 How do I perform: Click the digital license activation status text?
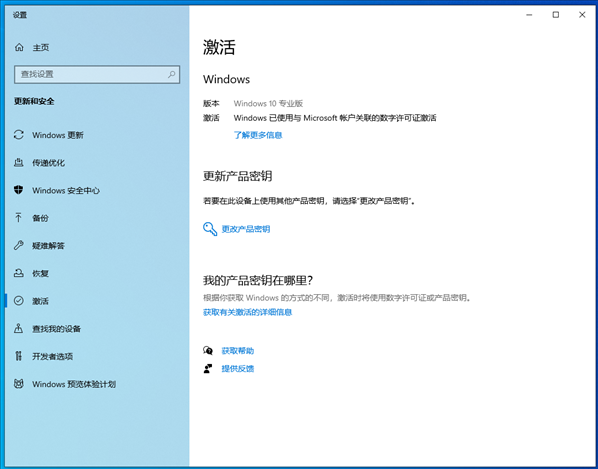coord(335,118)
